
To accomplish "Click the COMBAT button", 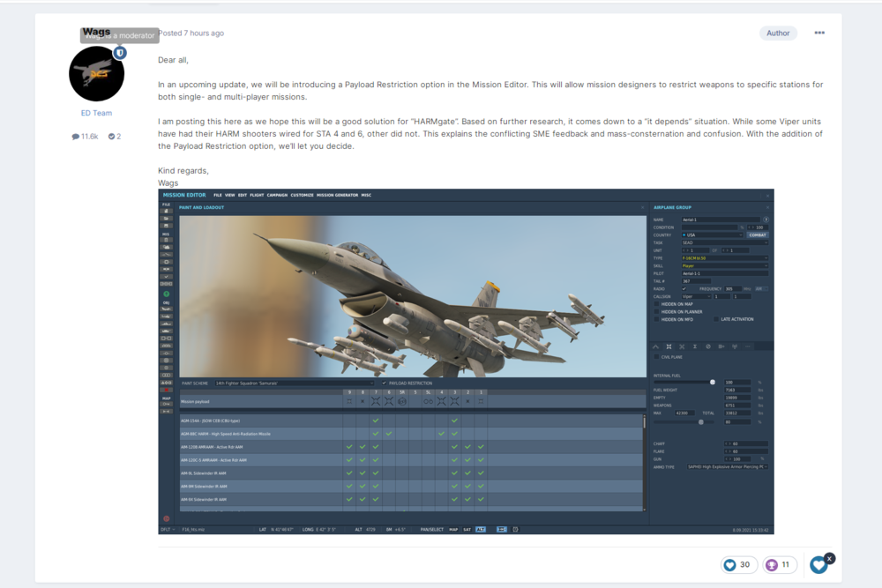I will (757, 235).
